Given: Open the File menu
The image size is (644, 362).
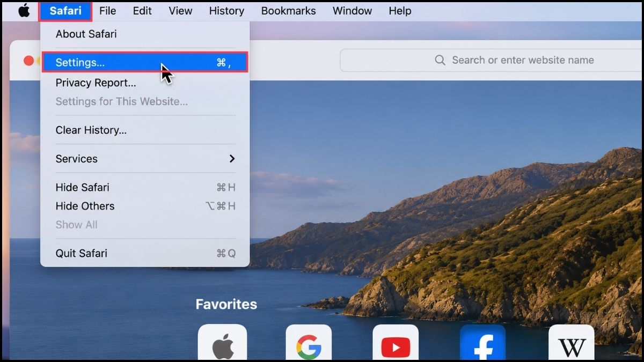Looking at the screenshot, I should point(108,11).
